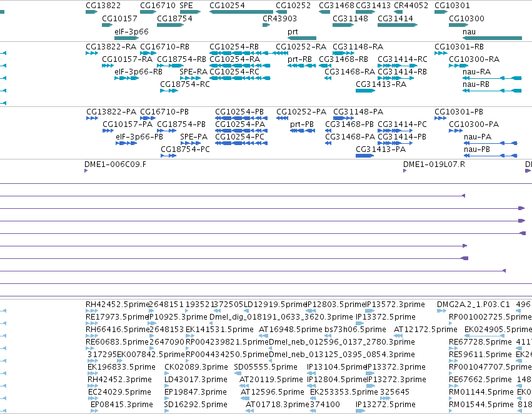Click protein CG31148-PA label
The height and width of the screenshot is (414, 532).
[358, 112]
